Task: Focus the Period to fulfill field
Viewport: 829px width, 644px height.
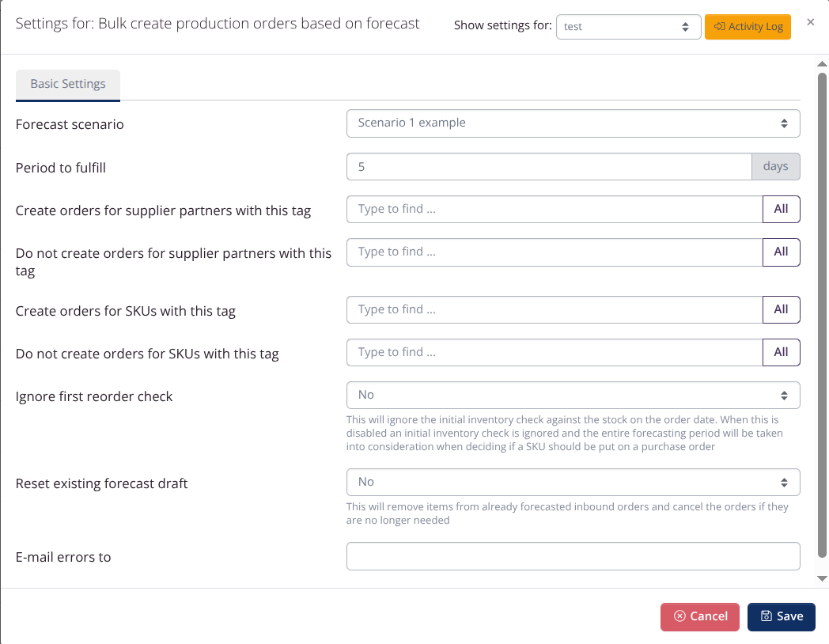Action: (548, 166)
